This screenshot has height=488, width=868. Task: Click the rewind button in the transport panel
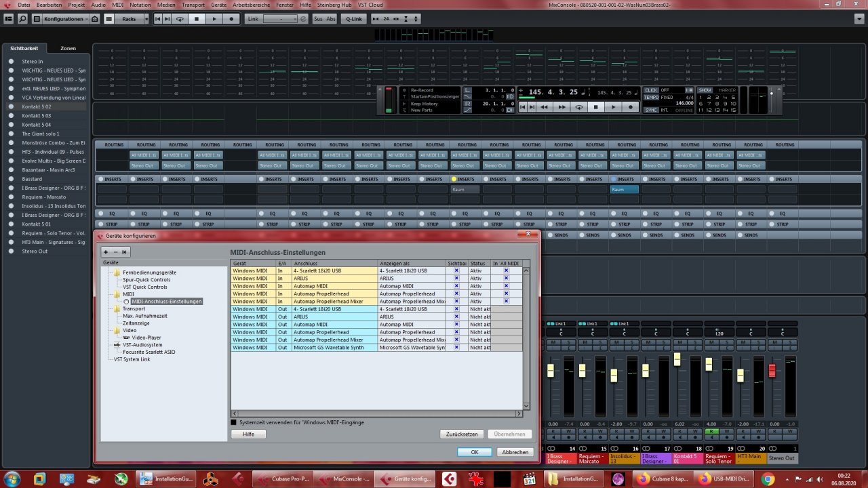click(x=545, y=106)
